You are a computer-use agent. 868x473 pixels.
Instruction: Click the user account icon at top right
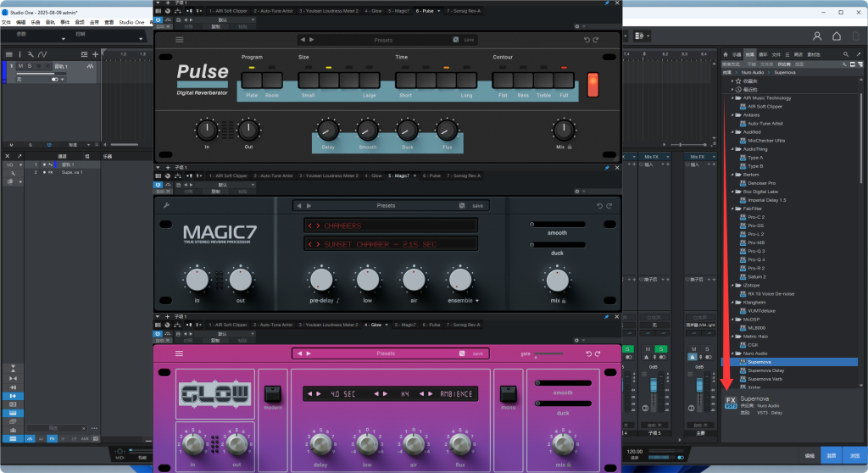pos(817,36)
